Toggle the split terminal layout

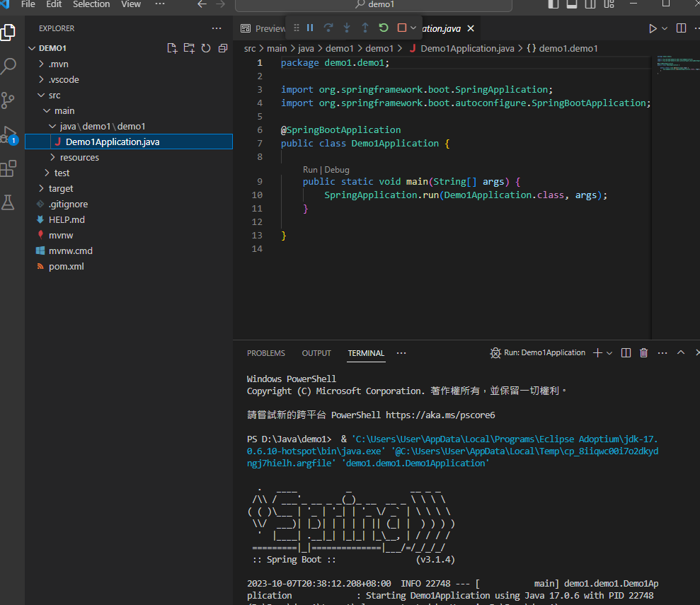click(x=626, y=353)
